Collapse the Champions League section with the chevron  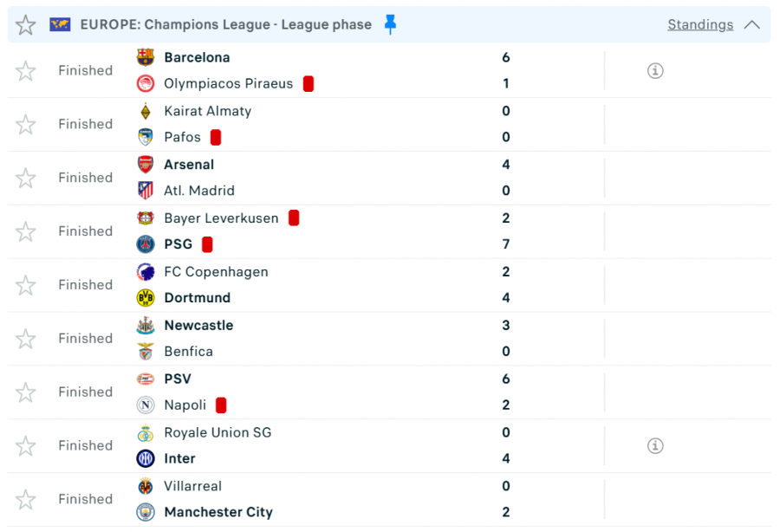[x=751, y=24]
